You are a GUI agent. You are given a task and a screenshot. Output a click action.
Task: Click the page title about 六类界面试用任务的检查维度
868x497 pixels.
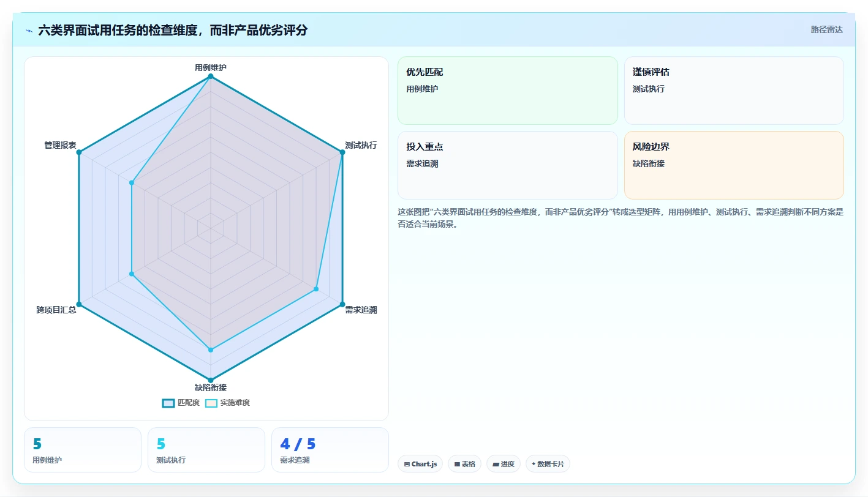173,30
